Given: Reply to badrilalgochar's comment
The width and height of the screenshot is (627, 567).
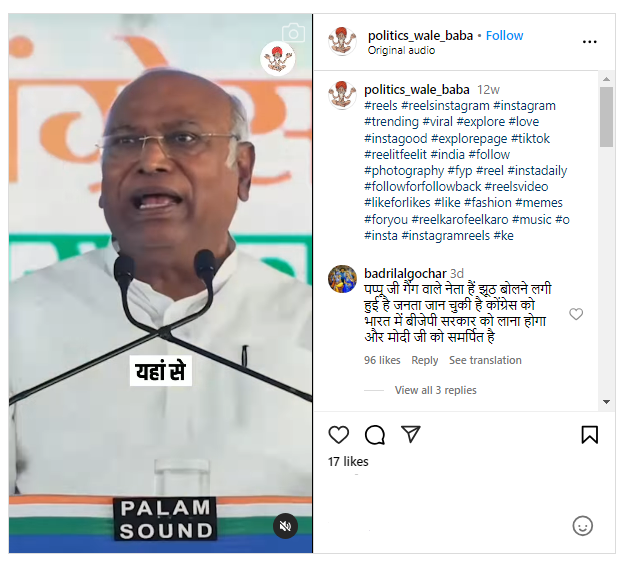Looking at the screenshot, I should (x=425, y=360).
